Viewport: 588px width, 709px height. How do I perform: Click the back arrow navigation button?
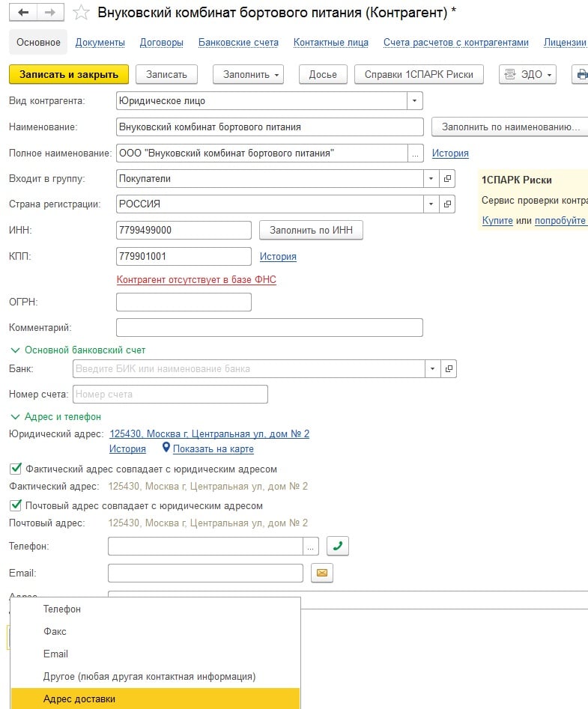click(23, 13)
